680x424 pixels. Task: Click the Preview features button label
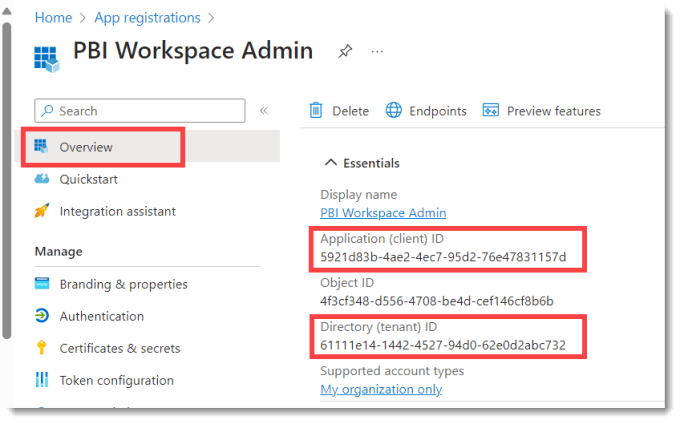554,111
